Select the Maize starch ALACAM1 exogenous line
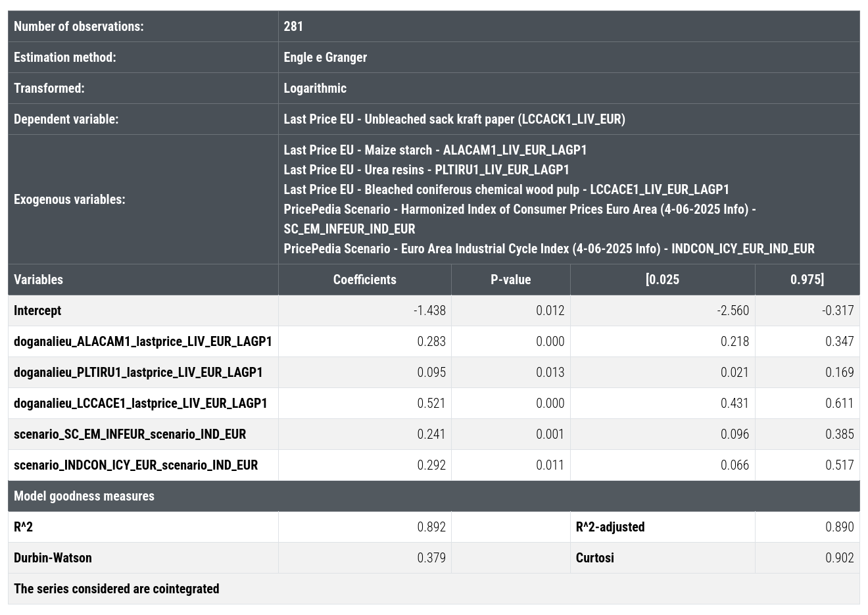 pyautogui.click(x=435, y=150)
